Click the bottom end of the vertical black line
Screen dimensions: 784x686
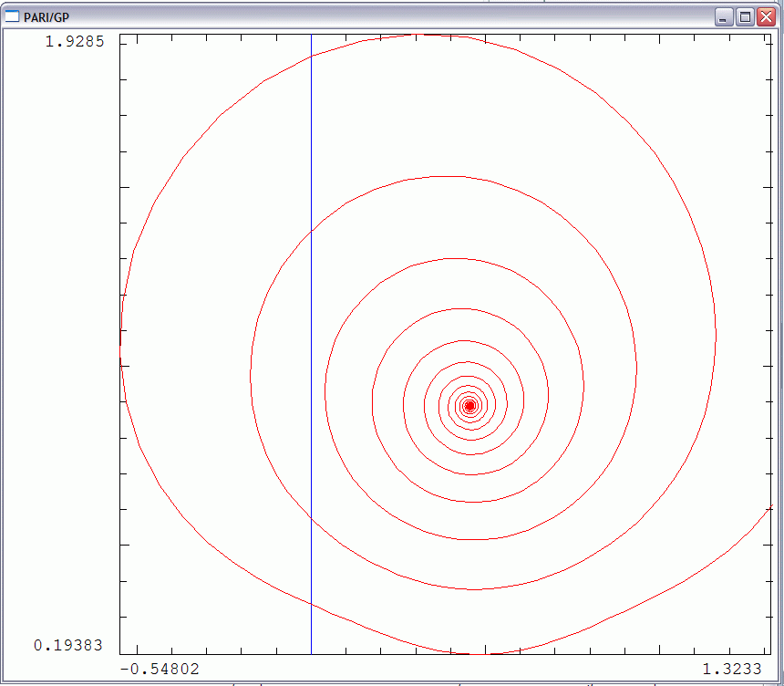[x=312, y=653]
